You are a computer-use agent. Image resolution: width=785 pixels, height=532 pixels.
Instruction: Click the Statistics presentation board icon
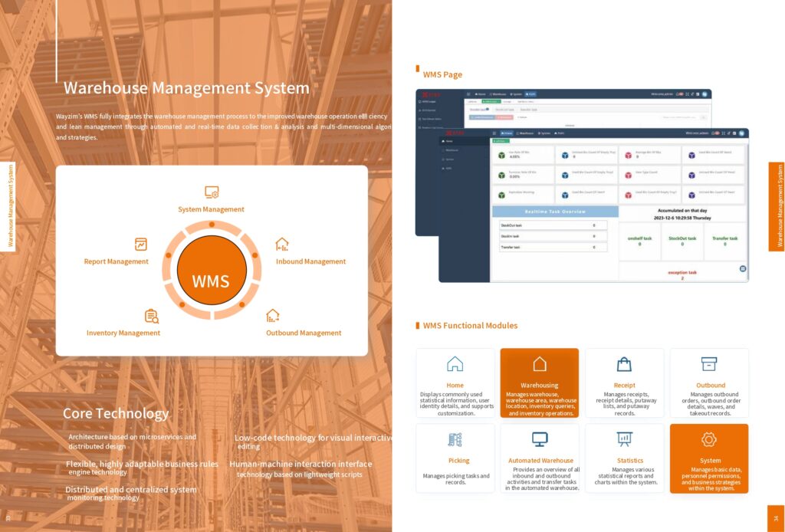pyautogui.click(x=624, y=439)
